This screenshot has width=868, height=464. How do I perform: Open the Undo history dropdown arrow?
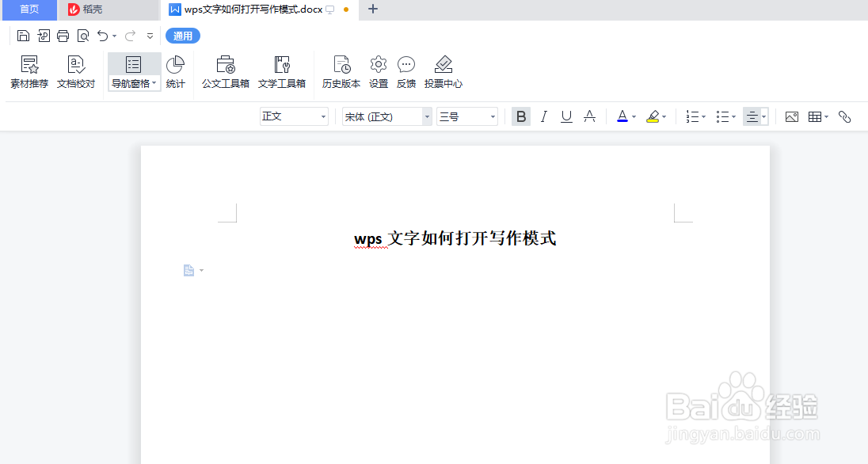115,36
